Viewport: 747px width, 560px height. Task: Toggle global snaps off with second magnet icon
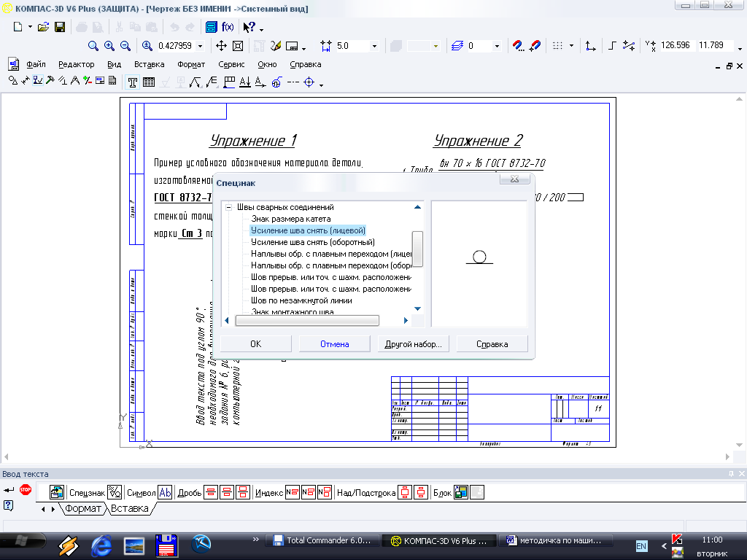pos(535,46)
